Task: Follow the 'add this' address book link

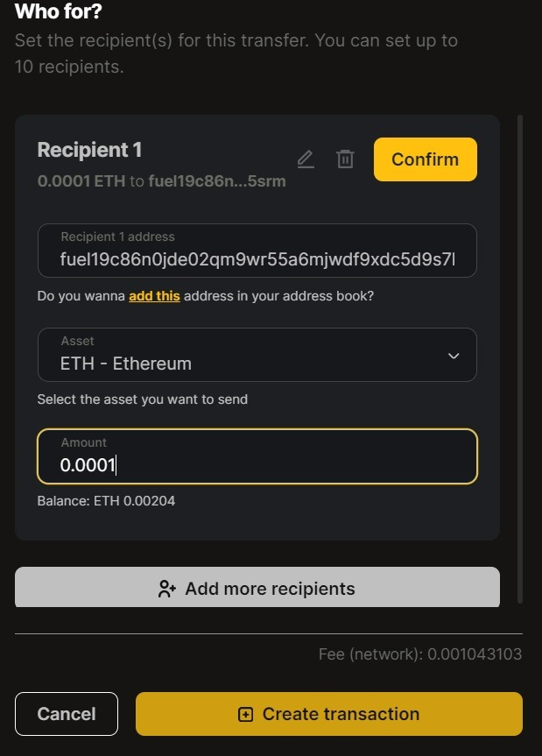Action: [x=154, y=296]
